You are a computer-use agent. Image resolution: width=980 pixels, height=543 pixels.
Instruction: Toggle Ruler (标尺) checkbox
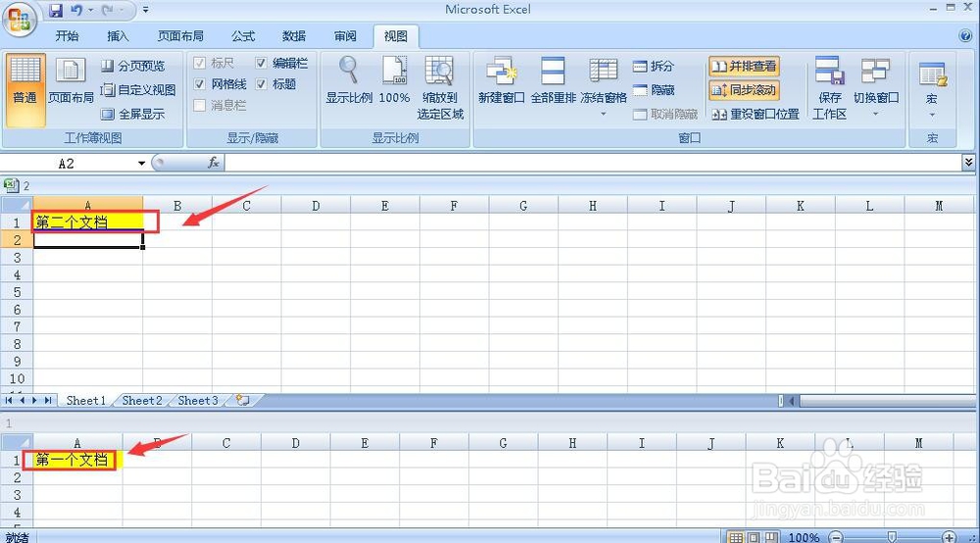coord(199,63)
